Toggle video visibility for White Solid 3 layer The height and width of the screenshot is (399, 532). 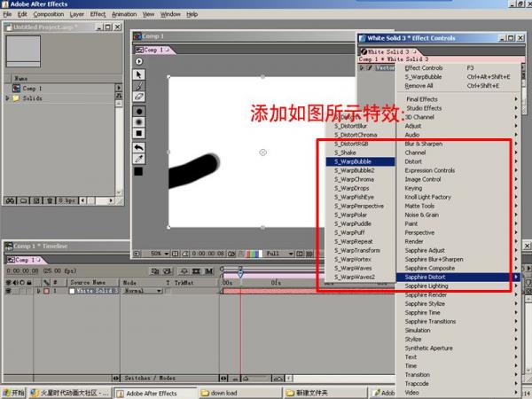coord(9,291)
